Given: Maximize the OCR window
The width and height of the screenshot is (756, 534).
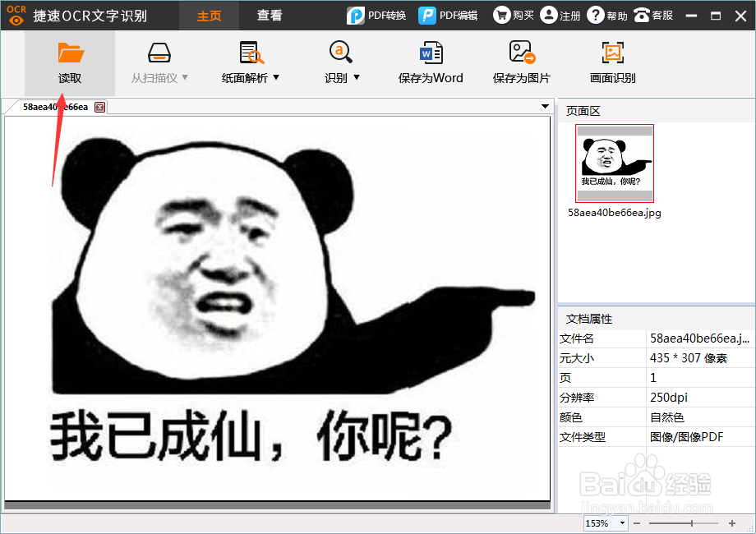Looking at the screenshot, I should click(716, 16).
